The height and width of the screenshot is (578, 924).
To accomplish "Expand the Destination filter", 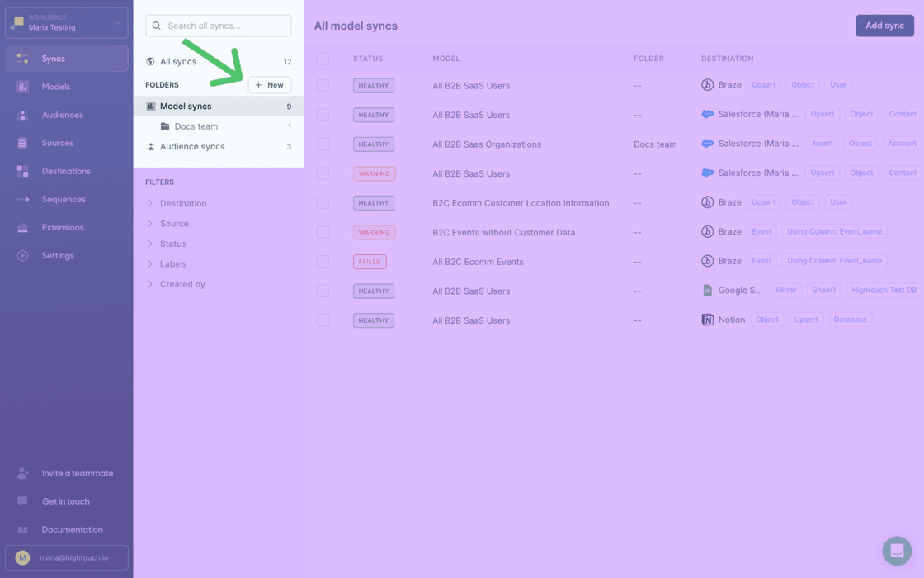I will 182,203.
